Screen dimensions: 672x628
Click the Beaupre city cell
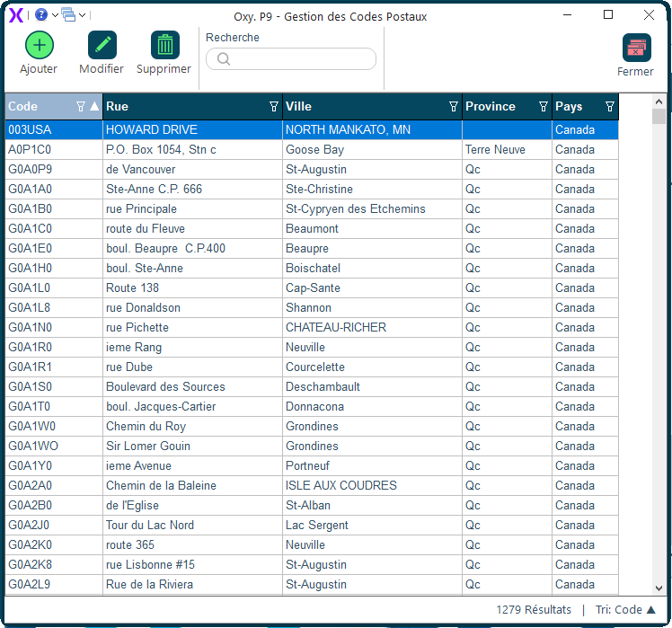pyautogui.click(x=372, y=248)
